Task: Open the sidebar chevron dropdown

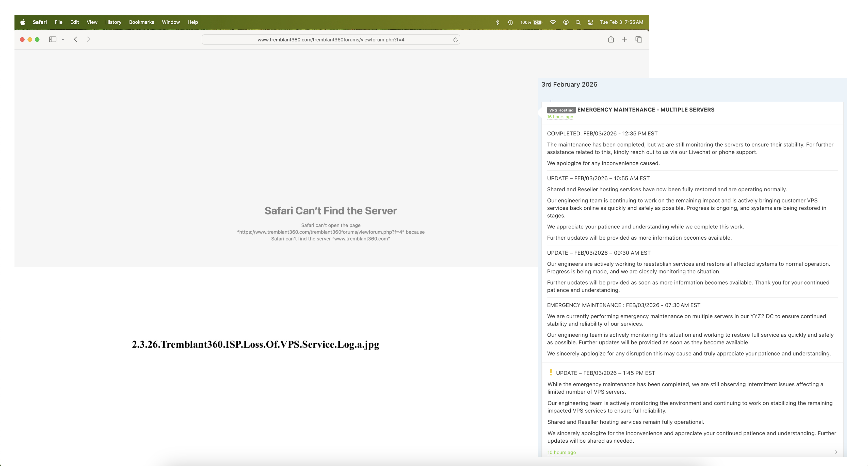Action: click(63, 39)
